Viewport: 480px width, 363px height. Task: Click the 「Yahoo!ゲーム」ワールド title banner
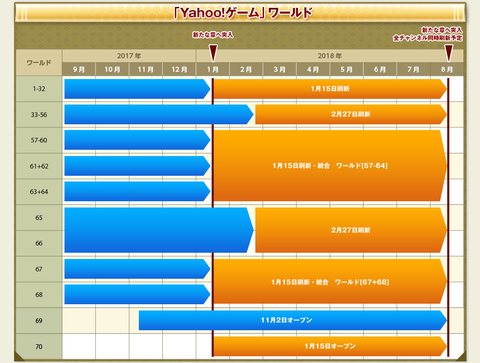pyautogui.click(x=240, y=13)
